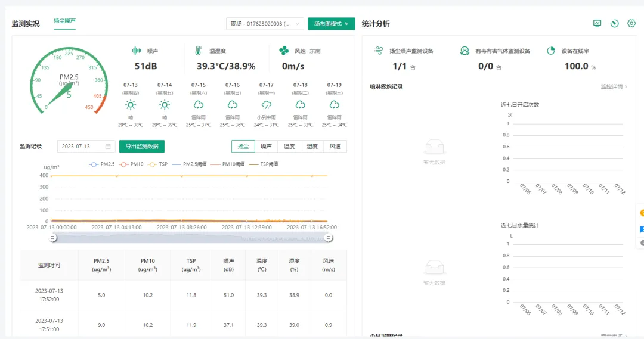The image size is (644, 339).
Task: Click the sunny weather icon for 07-13
Action: tap(131, 105)
